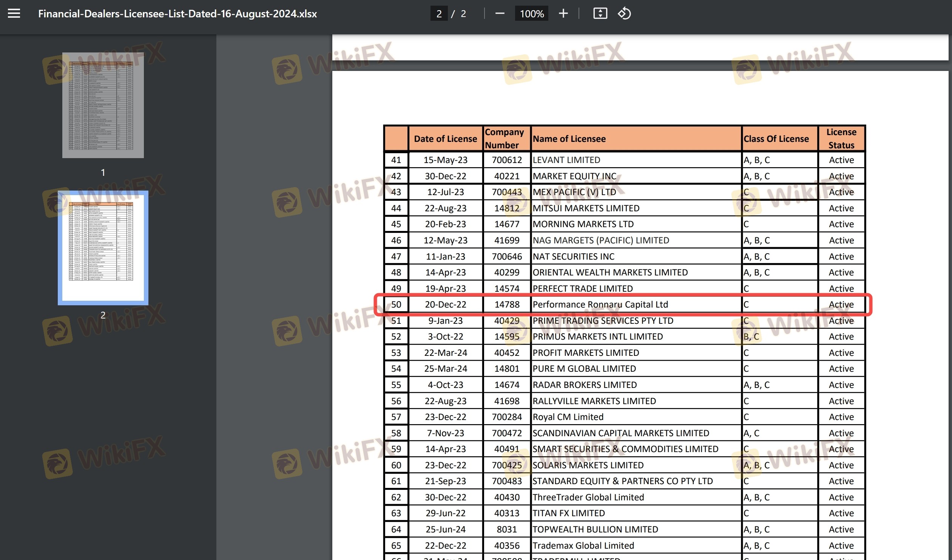The width and height of the screenshot is (952, 560).
Task: Select page 2 thumbnail
Action: click(103, 247)
